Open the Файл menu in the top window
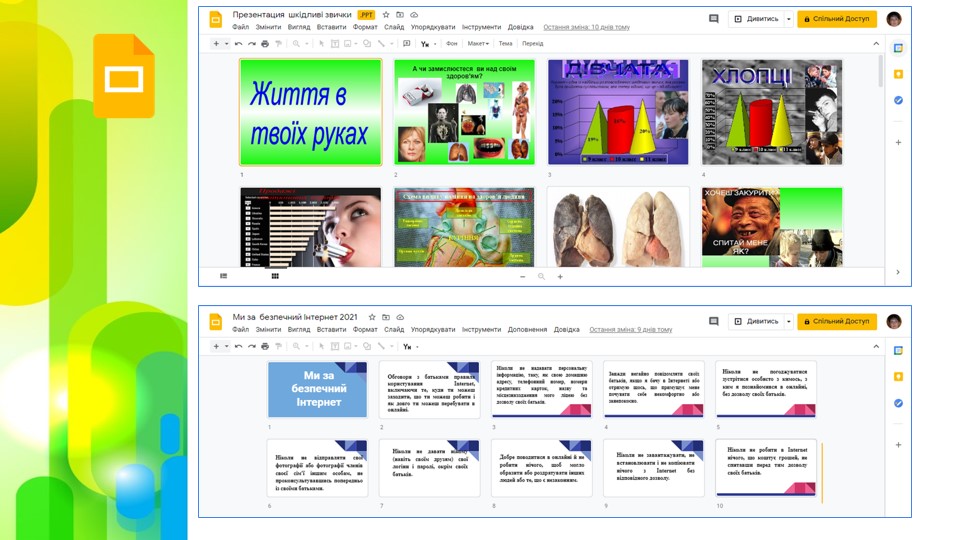Viewport: 960px width, 540px height. coord(241,27)
